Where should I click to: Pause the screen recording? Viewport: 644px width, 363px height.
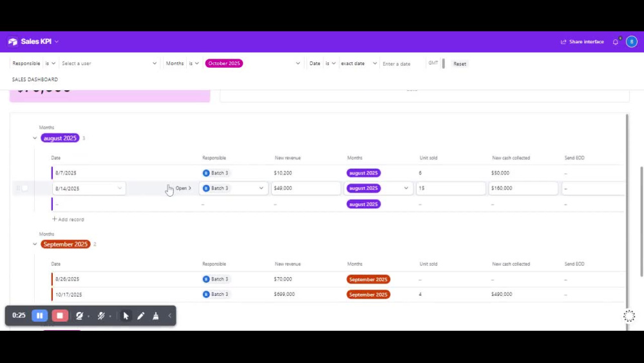click(x=40, y=316)
